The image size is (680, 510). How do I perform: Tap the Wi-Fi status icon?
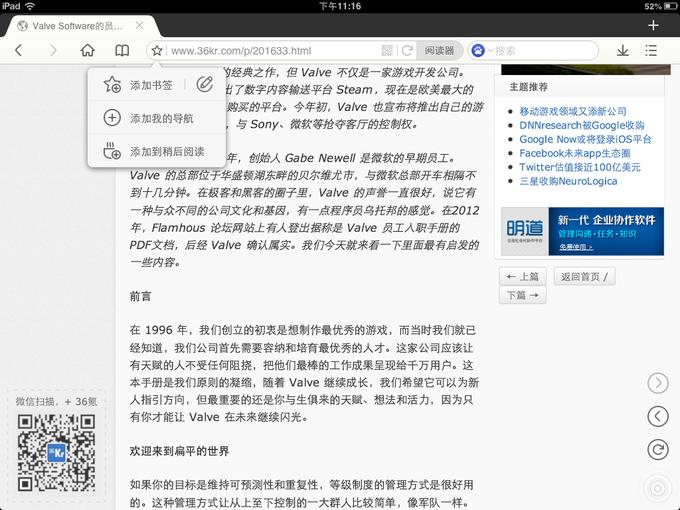click(30, 6)
